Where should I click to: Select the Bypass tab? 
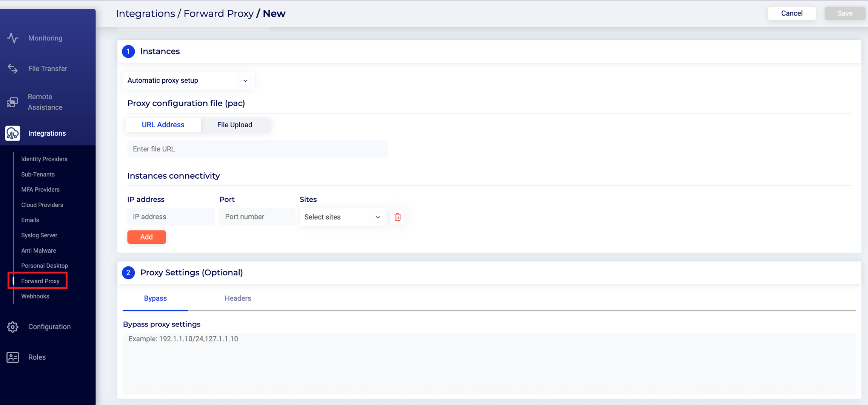click(155, 298)
